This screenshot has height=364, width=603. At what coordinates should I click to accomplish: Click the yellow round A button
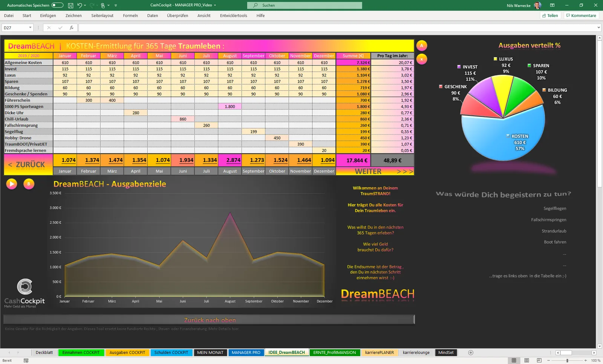pyautogui.click(x=422, y=46)
